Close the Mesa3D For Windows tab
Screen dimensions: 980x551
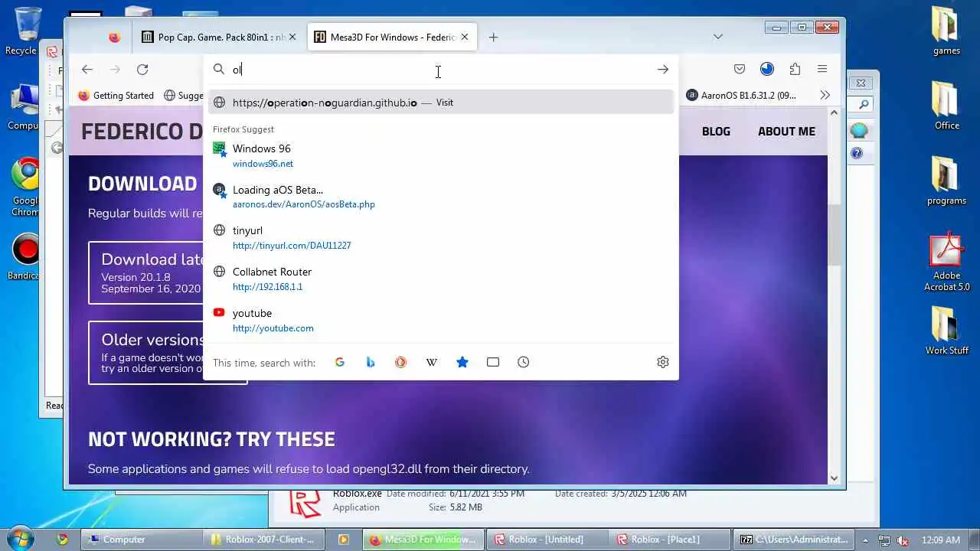coord(465,37)
